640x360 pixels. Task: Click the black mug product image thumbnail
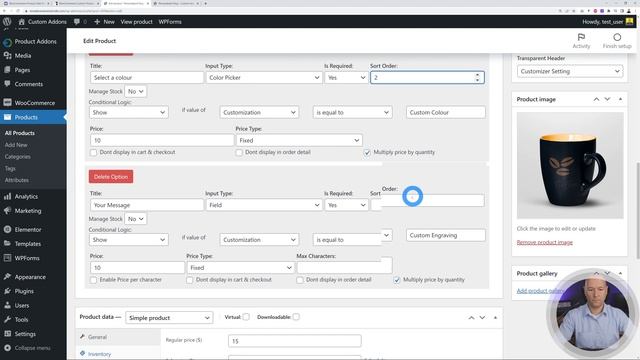coord(570,165)
